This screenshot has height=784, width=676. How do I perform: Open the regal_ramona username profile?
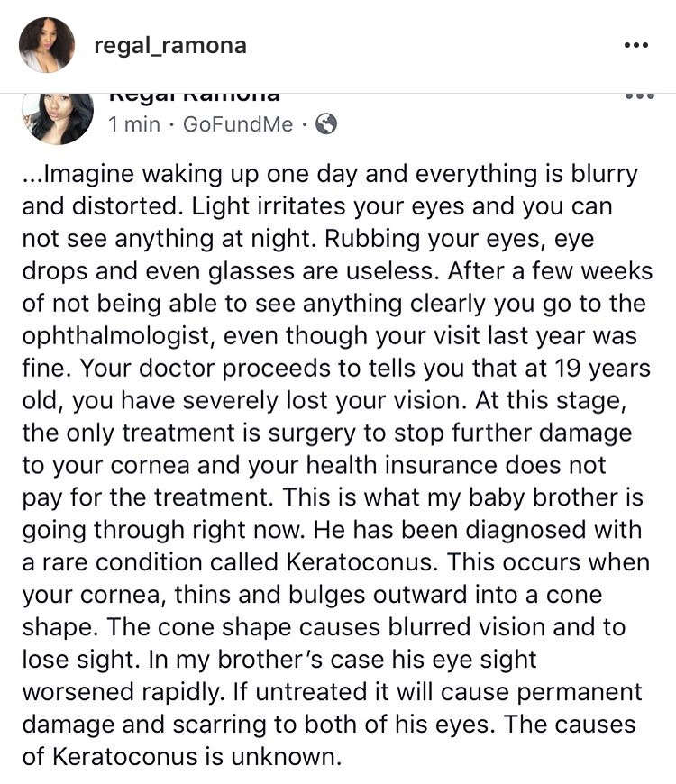pyautogui.click(x=169, y=45)
